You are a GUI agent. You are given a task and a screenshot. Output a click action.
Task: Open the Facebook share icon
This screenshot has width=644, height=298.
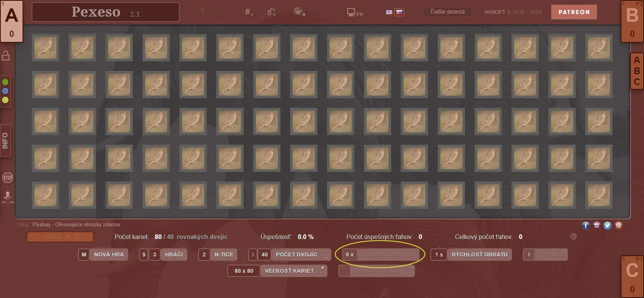(586, 225)
